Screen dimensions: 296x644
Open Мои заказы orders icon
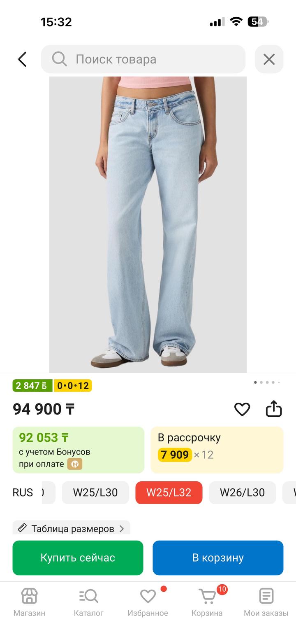[x=266, y=596]
